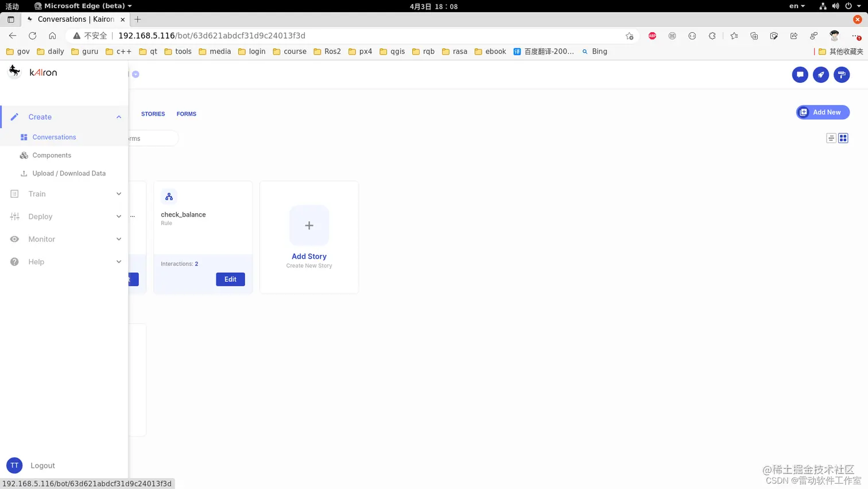Image resolution: width=868 pixels, height=489 pixels.
Task: Open the system power menu in the top bar
Action: coord(852,6)
